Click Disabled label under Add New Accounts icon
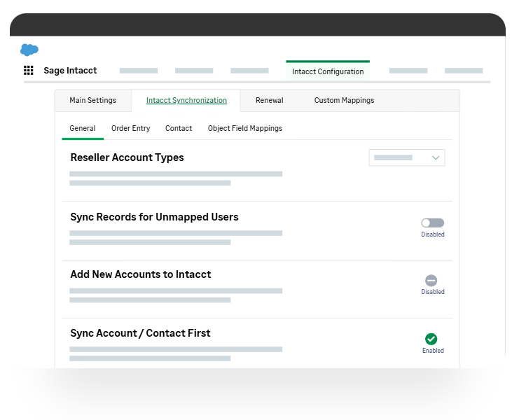The image size is (519, 420). click(433, 292)
